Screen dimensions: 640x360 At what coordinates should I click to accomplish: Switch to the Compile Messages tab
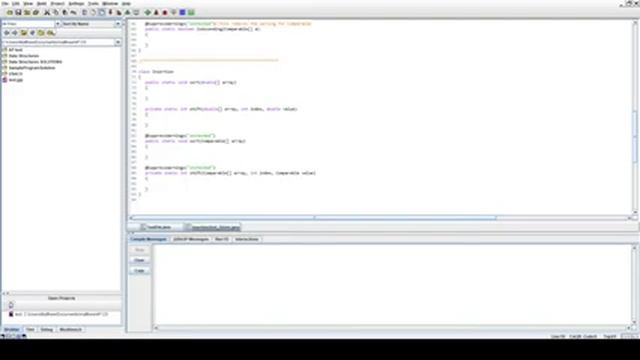(x=149, y=239)
